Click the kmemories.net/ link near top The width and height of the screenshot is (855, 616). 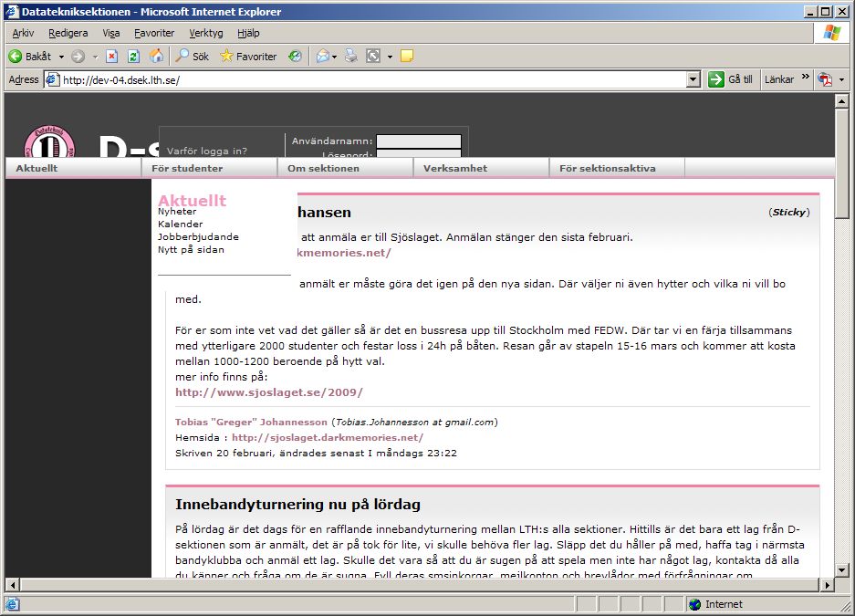click(344, 253)
